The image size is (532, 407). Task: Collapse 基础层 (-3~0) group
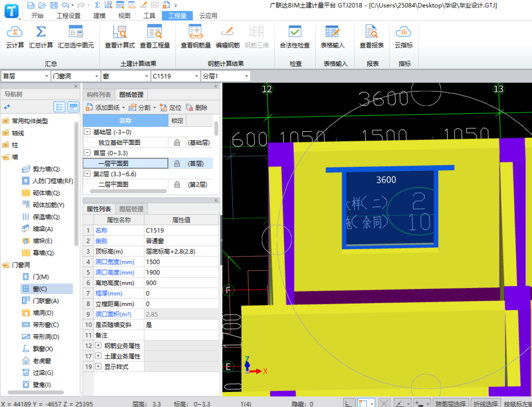click(87, 132)
